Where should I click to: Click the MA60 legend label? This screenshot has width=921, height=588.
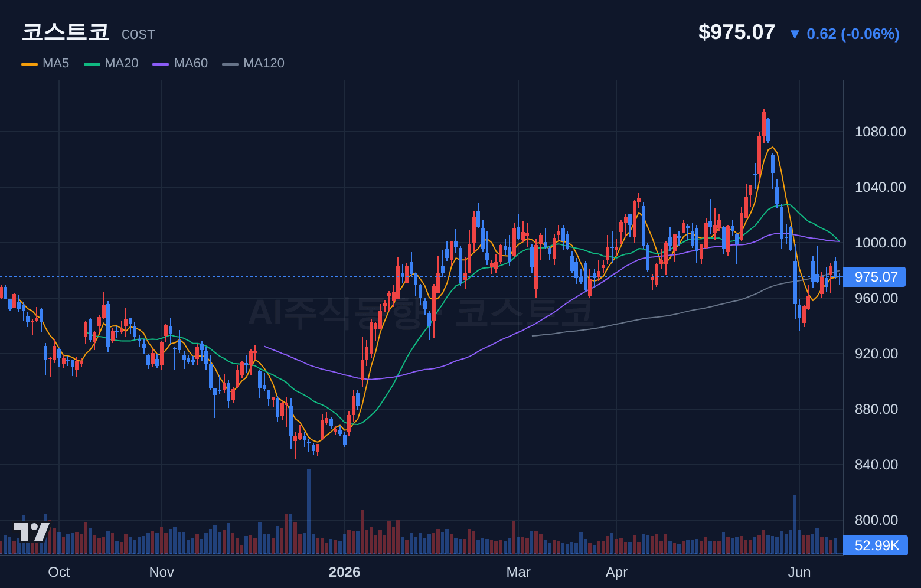pyautogui.click(x=191, y=63)
